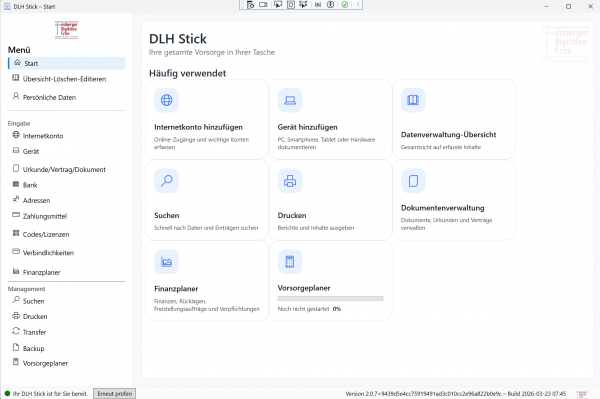Screen dimensions: 600x399
Task: Click the Finanzplaner card chart icon
Action: [x=166, y=262]
